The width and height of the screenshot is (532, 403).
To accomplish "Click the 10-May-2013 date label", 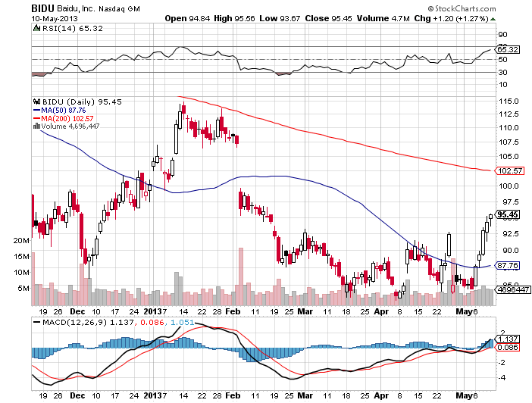I will tap(55, 18).
